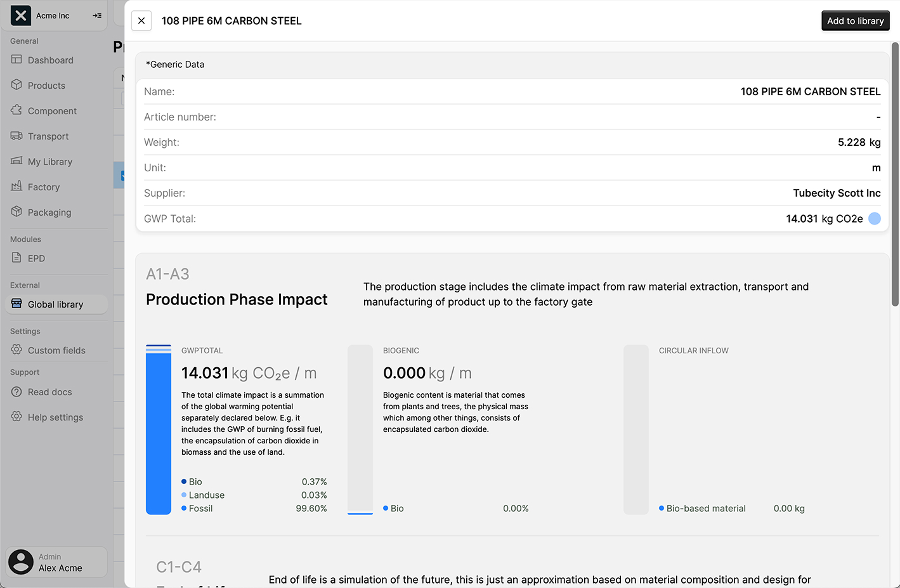Open the Alex Acme admin profile
This screenshot has height=588, width=900.
pyautogui.click(x=56, y=562)
